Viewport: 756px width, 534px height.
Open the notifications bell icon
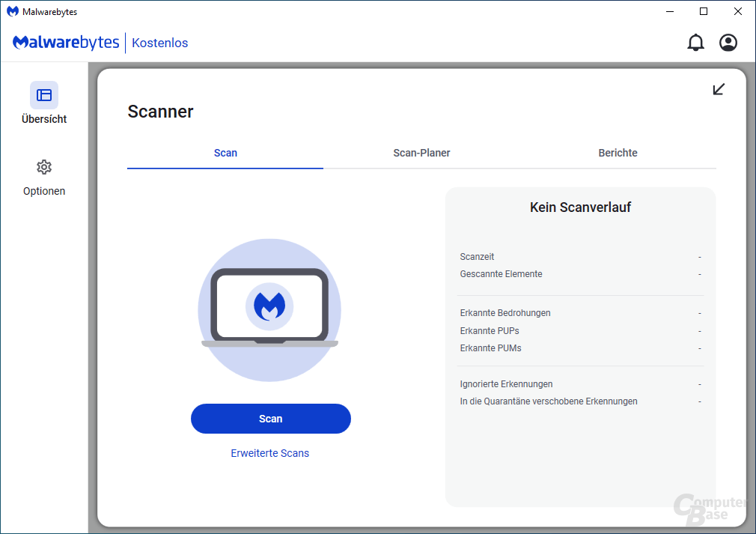coord(695,43)
